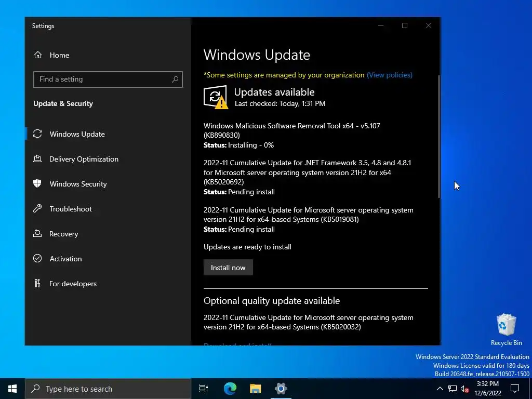Screen dimensions: 532x399
Task: Show hidden icons in system tray
Action: [440, 389]
